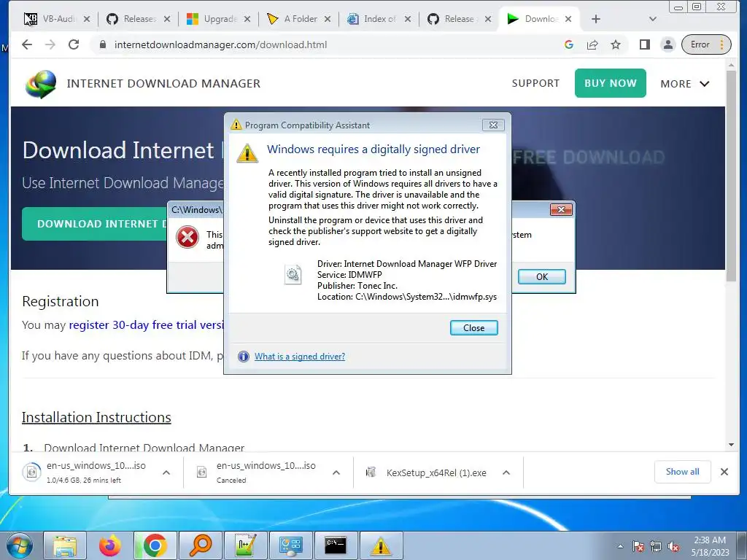Close the downloads shelf

coord(724,472)
